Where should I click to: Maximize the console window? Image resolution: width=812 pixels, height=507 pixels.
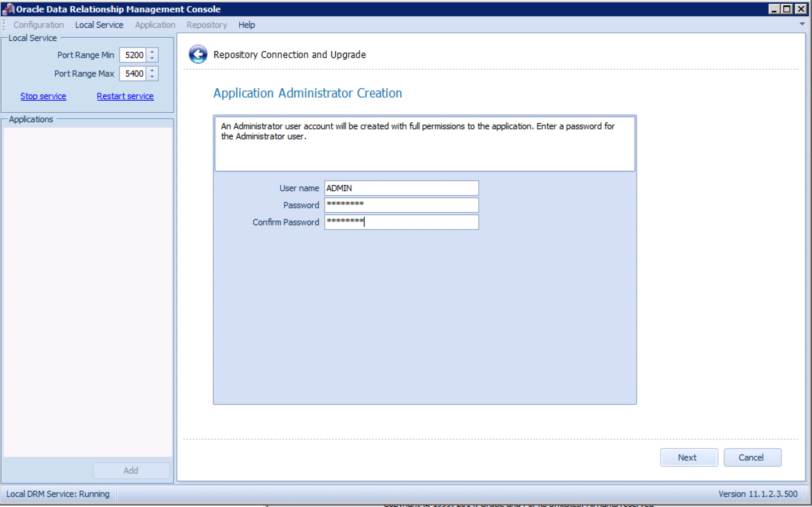pyautogui.click(x=787, y=9)
